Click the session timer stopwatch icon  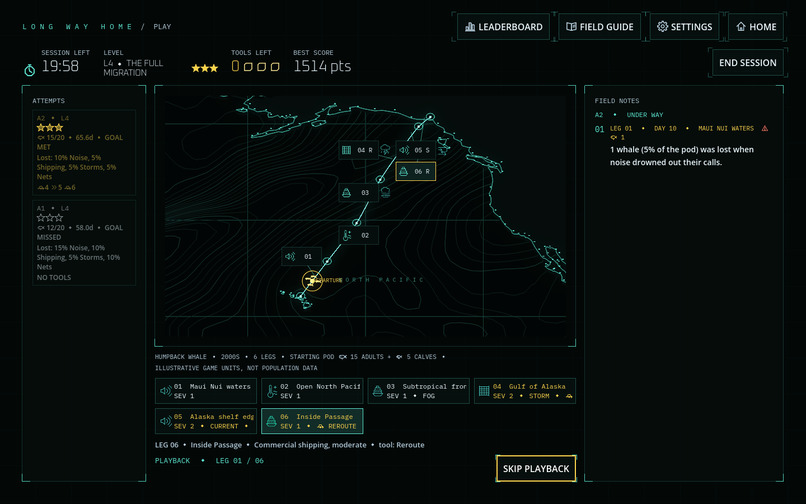(x=30, y=69)
